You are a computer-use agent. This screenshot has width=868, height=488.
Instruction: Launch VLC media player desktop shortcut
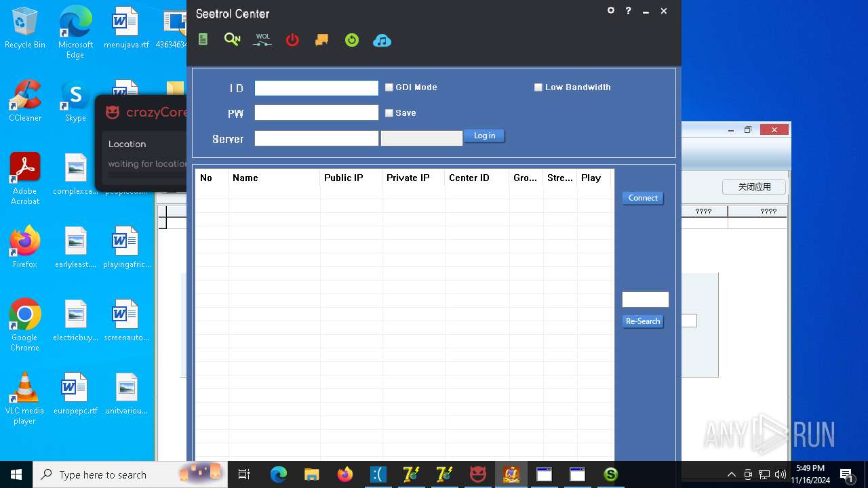(x=25, y=399)
